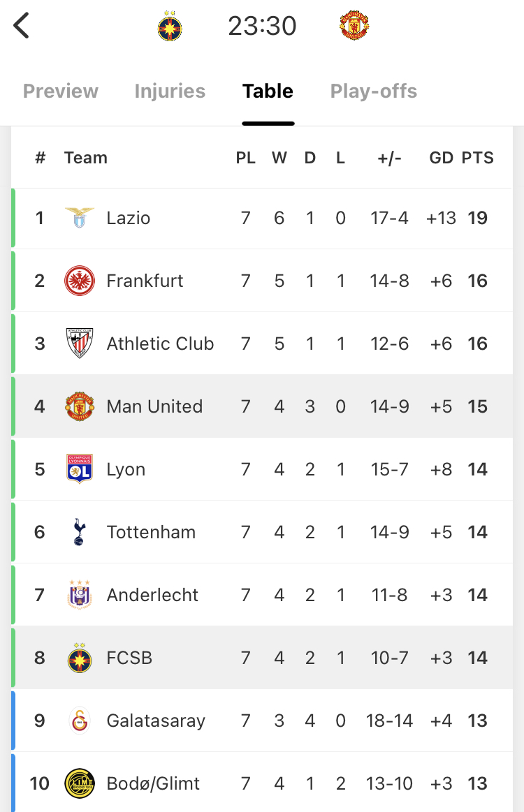Switch to the Preview tab
The image size is (524, 812).
click(x=61, y=91)
